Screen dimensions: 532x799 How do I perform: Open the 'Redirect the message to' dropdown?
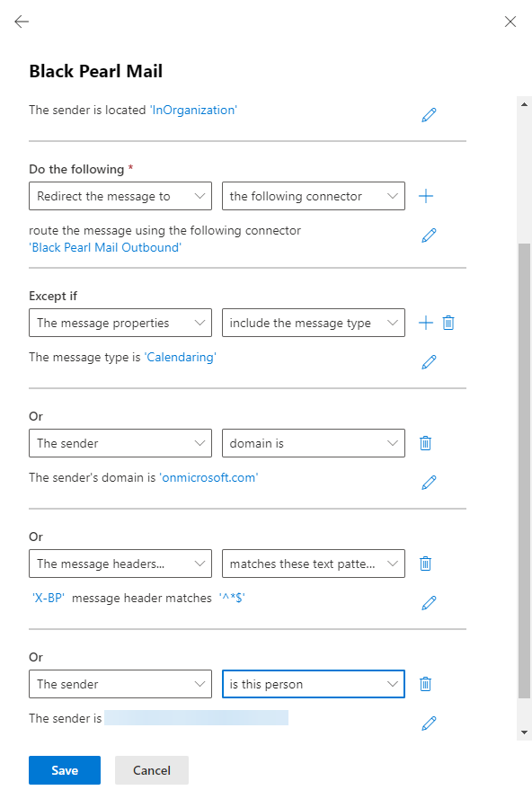click(x=120, y=196)
